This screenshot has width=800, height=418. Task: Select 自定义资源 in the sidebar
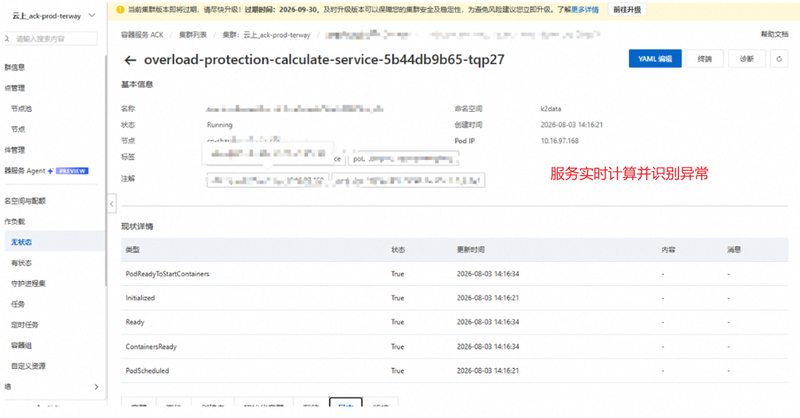click(28, 366)
